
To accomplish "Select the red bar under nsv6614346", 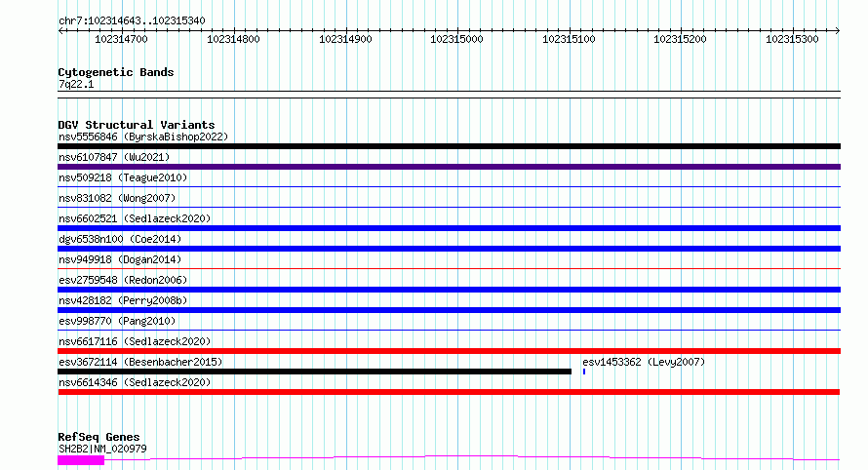I will [449, 392].
